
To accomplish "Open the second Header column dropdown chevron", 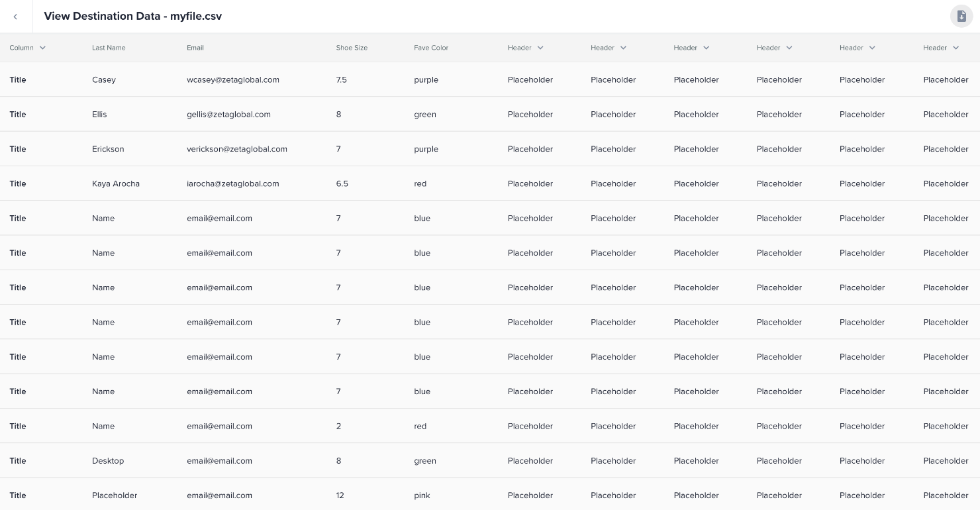I will (623, 48).
